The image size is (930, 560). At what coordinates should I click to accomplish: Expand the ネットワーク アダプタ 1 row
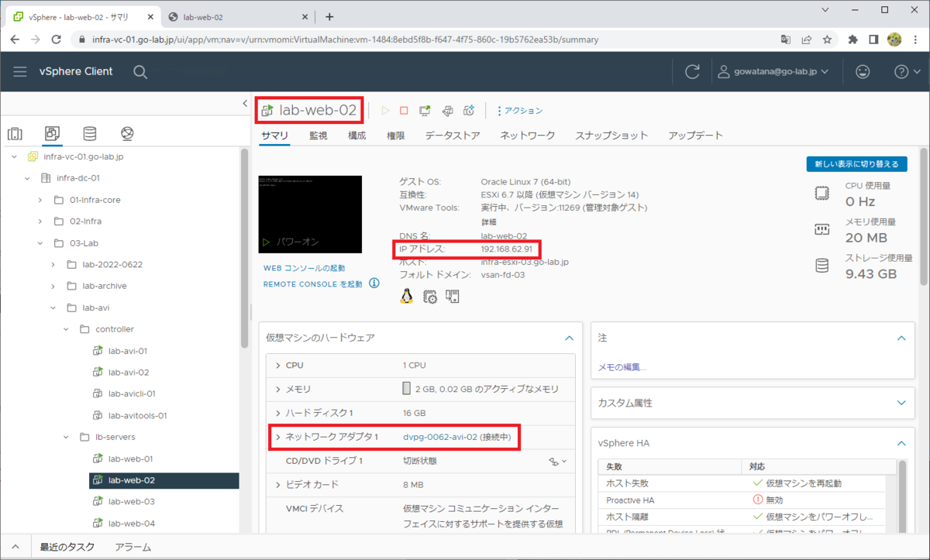click(278, 438)
